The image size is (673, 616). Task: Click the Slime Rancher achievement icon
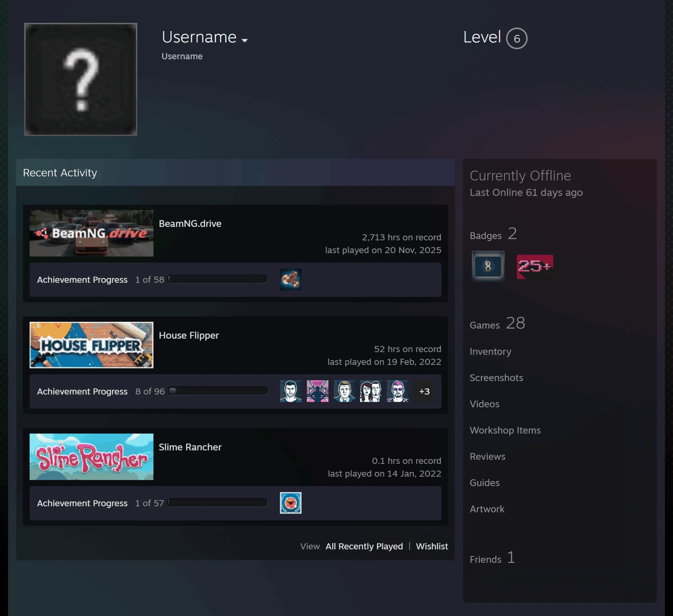pos(291,503)
